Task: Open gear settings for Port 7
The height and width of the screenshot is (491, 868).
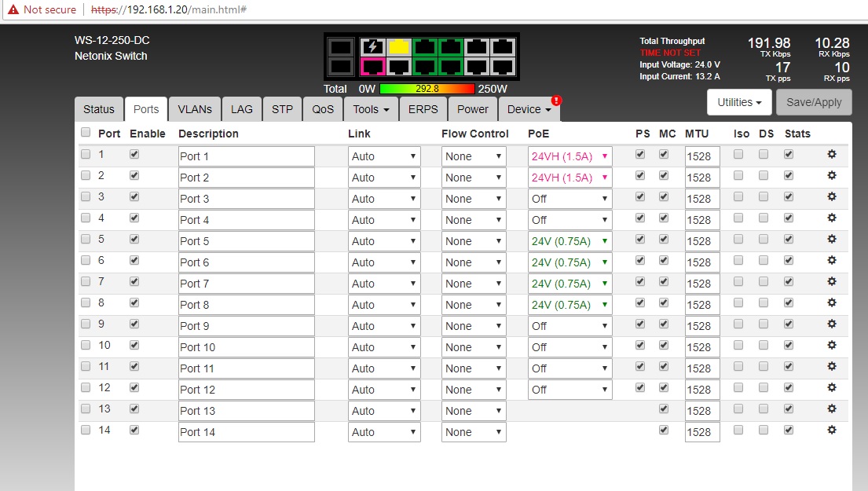Action: click(832, 282)
